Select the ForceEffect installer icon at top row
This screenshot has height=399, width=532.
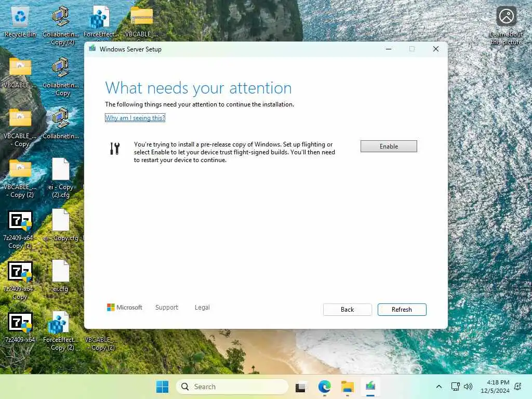[101, 21]
